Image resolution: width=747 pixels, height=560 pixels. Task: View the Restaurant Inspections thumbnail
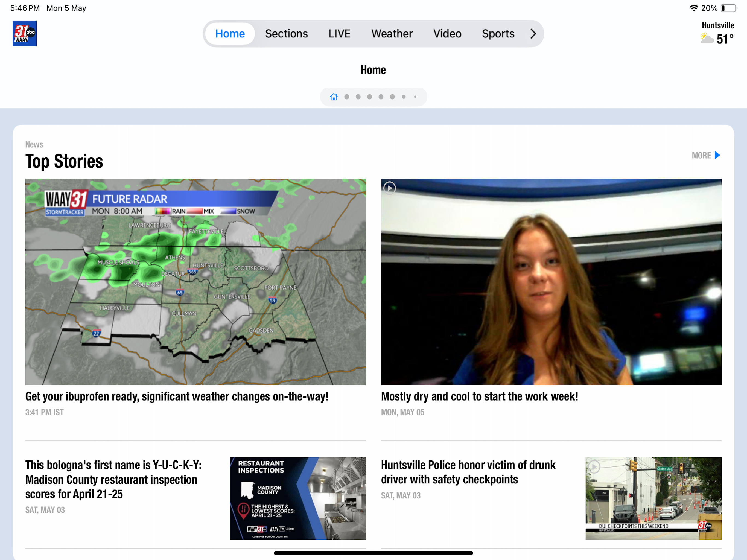pos(297,498)
